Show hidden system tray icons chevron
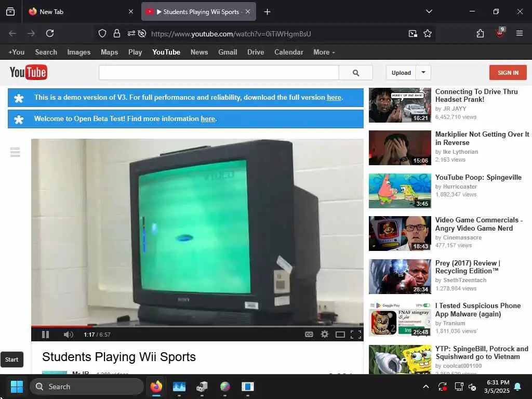This screenshot has height=399, width=532. pos(426,387)
